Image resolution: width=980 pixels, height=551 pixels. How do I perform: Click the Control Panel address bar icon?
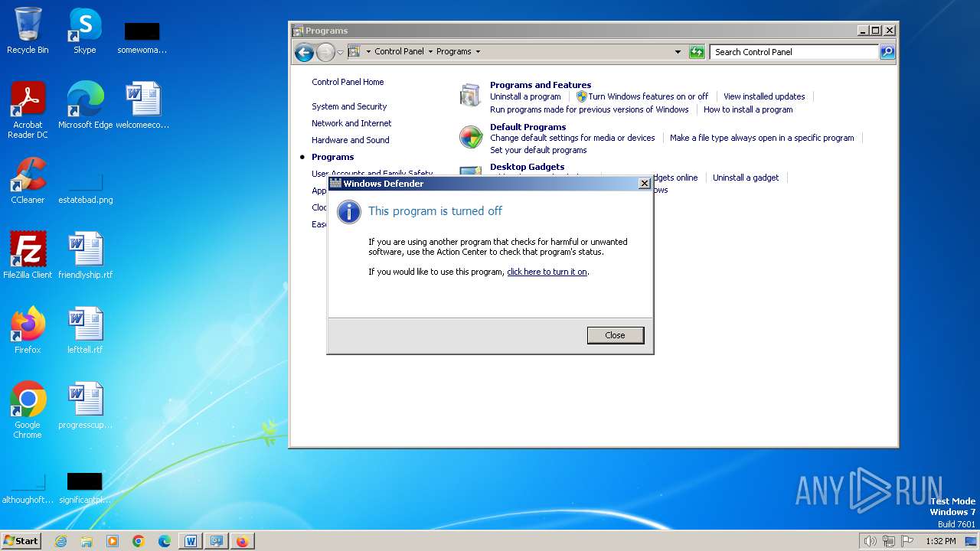pyautogui.click(x=354, y=51)
